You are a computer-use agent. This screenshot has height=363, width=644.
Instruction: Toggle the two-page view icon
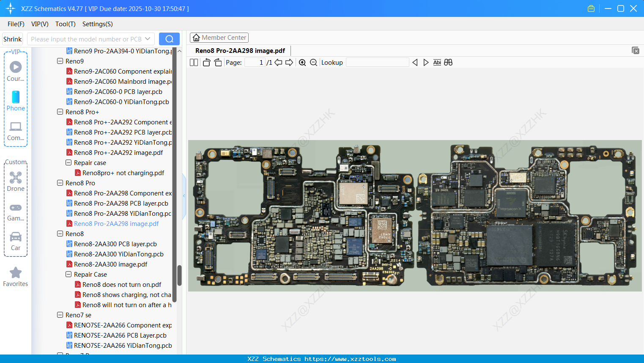point(194,63)
